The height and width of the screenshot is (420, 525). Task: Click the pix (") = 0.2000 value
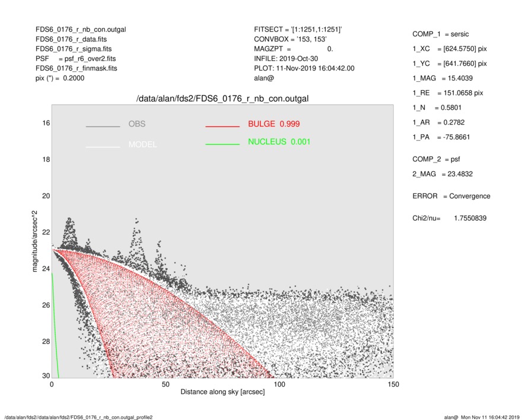point(60,78)
